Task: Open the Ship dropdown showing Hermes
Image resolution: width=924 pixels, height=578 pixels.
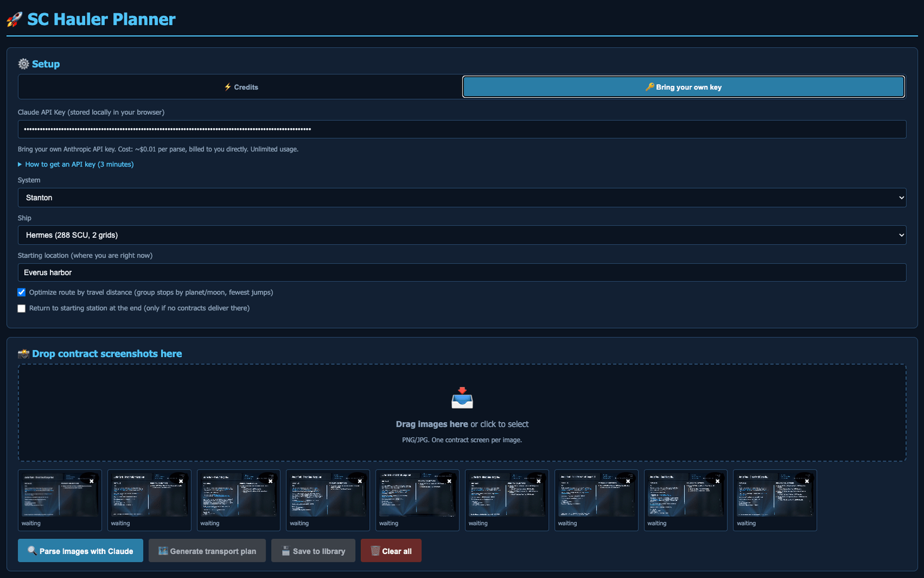Action: 462,235
